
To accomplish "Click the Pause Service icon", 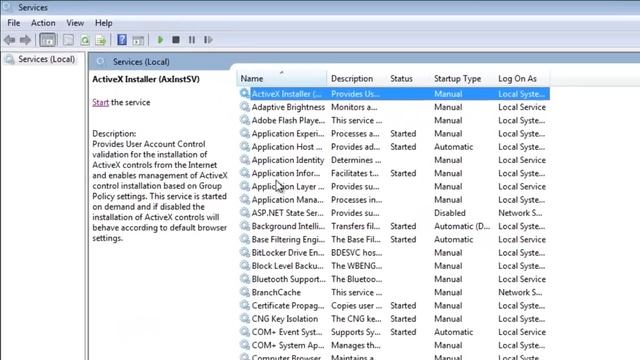I will [x=192, y=40].
